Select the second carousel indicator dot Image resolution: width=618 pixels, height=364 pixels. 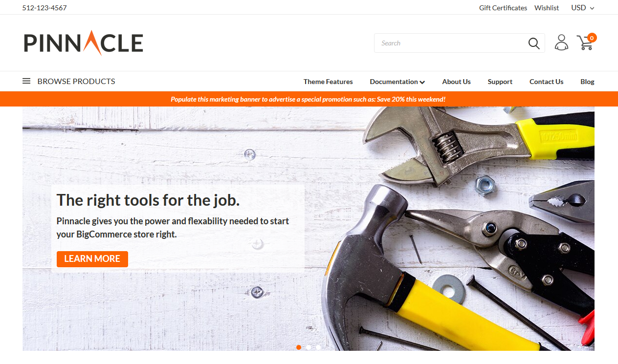309,347
